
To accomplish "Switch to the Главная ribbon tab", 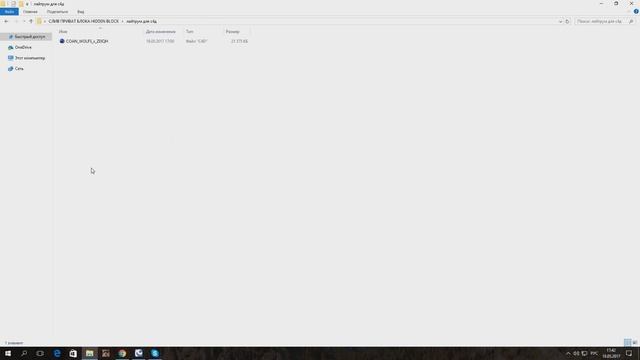I will click(x=30, y=12).
